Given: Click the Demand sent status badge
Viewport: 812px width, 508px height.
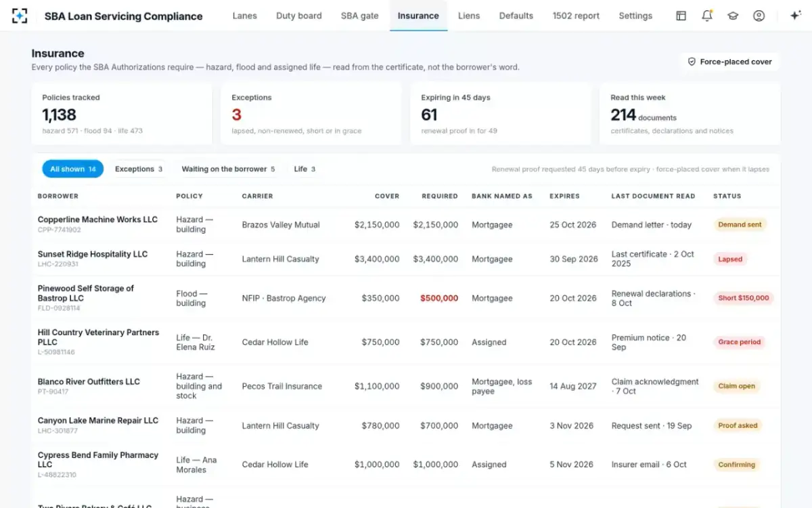Looking at the screenshot, I should (740, 225).
